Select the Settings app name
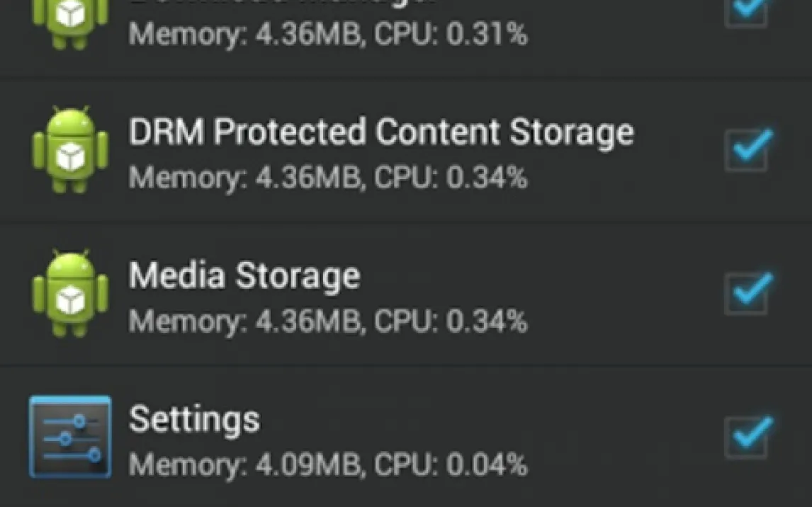 pyautogui.click(x=194, y=419)
